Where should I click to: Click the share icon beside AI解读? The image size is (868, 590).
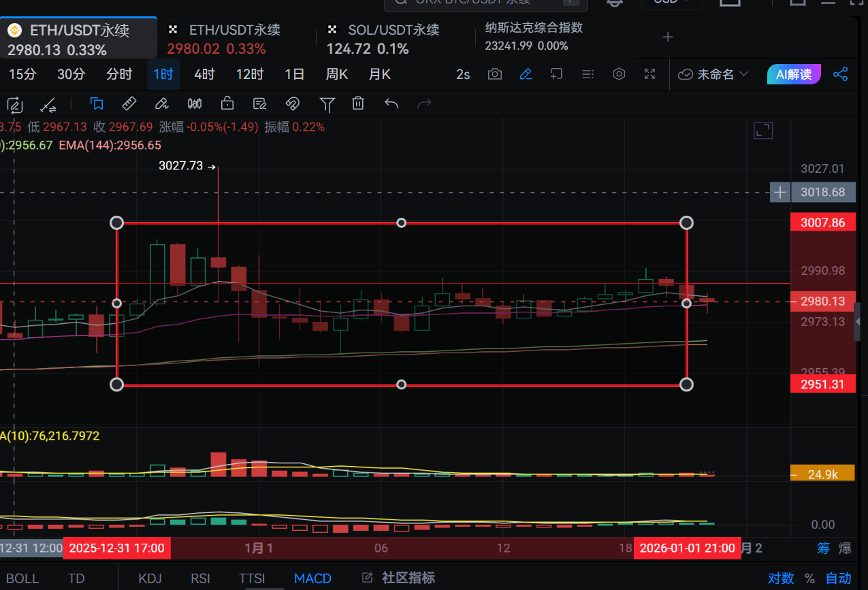coord(841,74)
